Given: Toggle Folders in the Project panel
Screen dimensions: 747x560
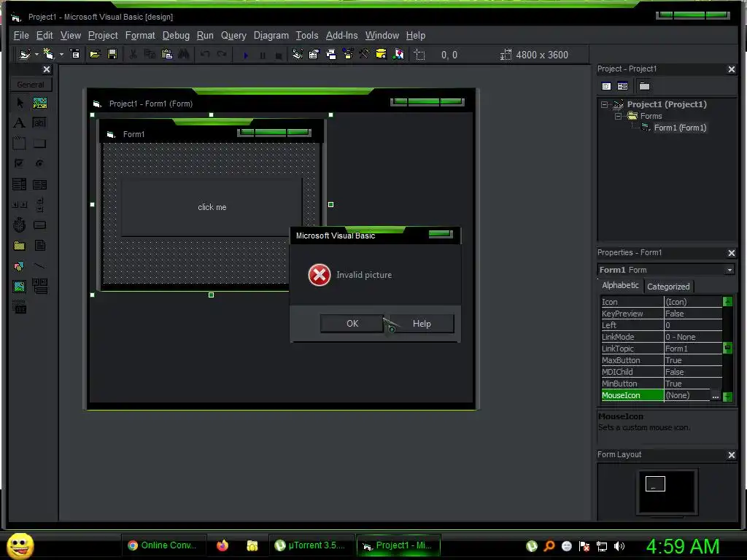Looking at the screenshot, I should click(645, 86).
